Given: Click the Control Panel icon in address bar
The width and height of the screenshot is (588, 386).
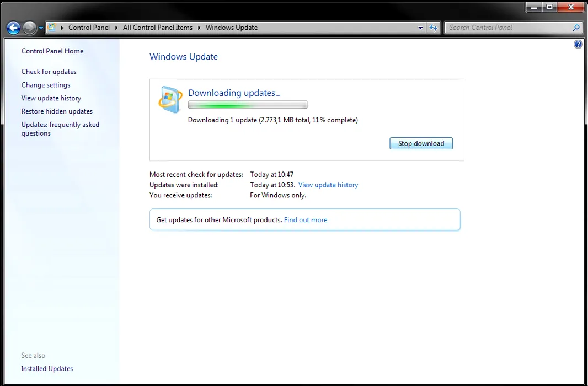Looking at the screenshot, I should pyautogui.click(x=52, y=28).
